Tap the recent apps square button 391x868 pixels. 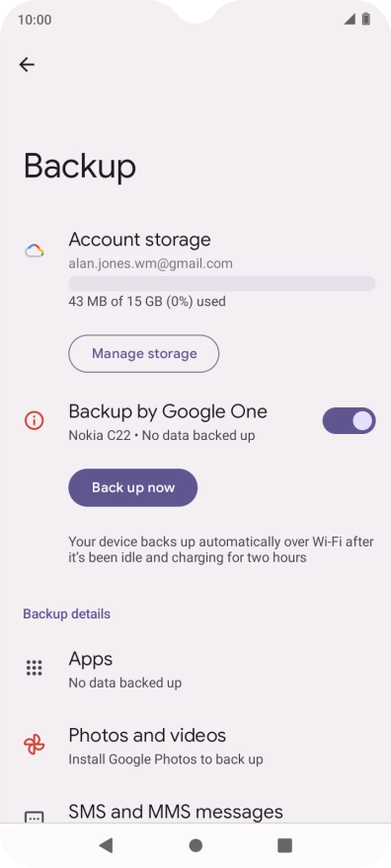(284, 844)
